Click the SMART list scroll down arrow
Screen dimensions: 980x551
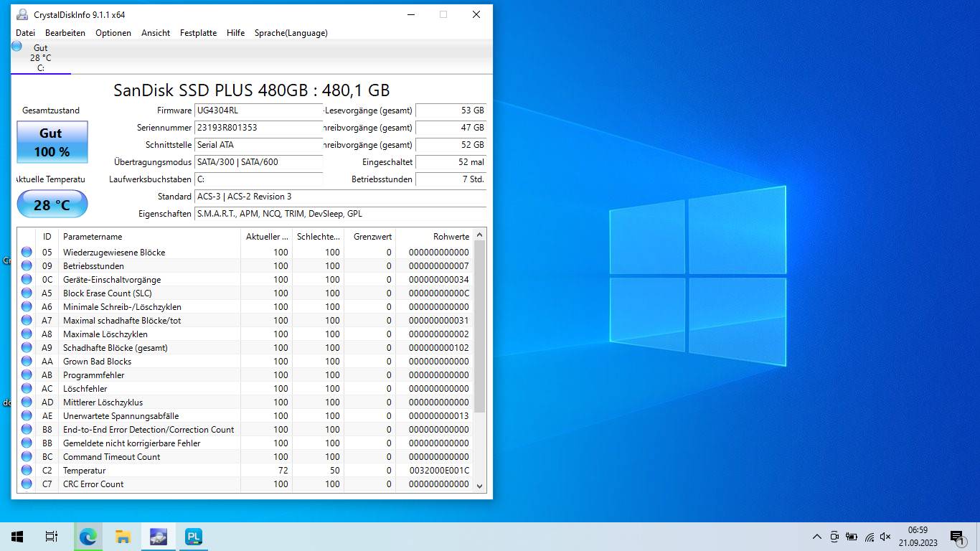coord(480,486)
